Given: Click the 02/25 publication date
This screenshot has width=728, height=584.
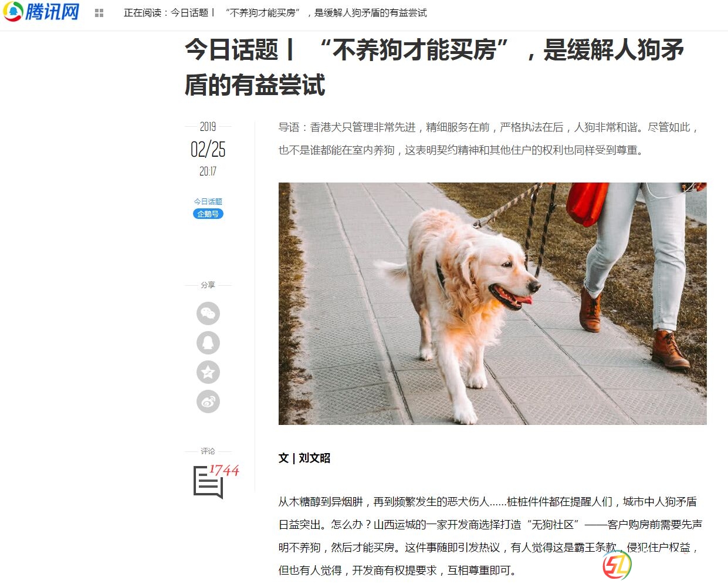Looking at the screenshot, I should tap(208, 149).
